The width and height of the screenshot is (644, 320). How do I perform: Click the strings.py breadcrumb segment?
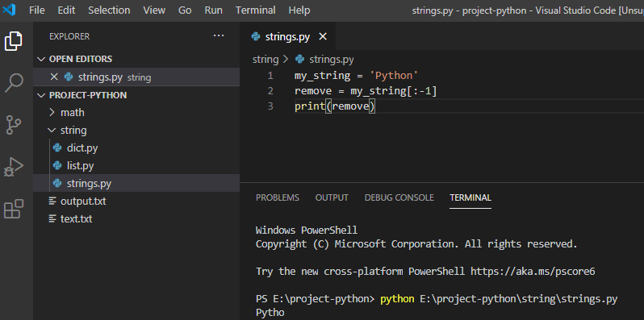332,60
